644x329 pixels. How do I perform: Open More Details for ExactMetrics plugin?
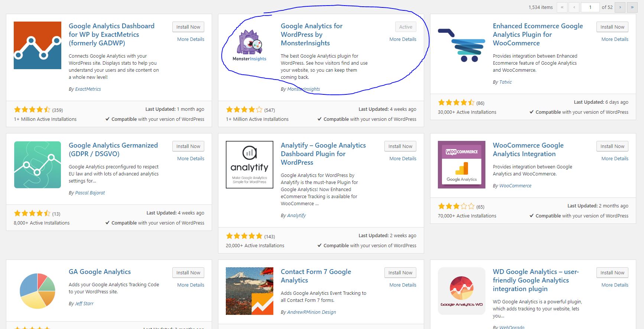click(x=191, y=39)
